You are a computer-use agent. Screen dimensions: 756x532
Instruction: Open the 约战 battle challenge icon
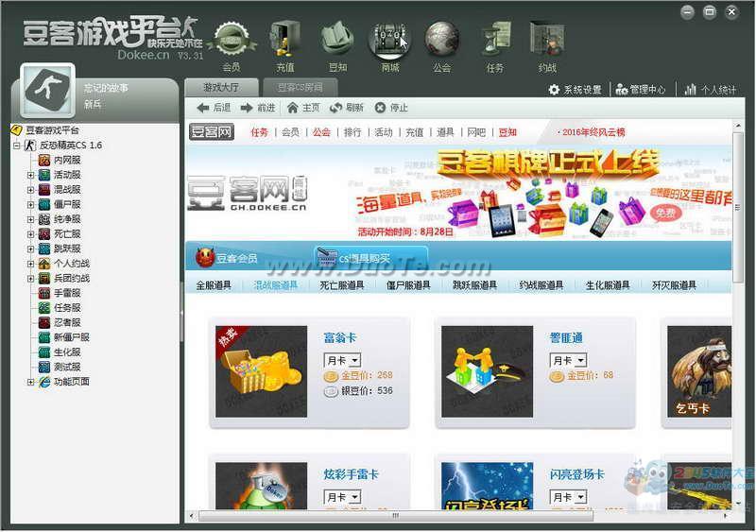pyautogui.click(x=547, y=40)
